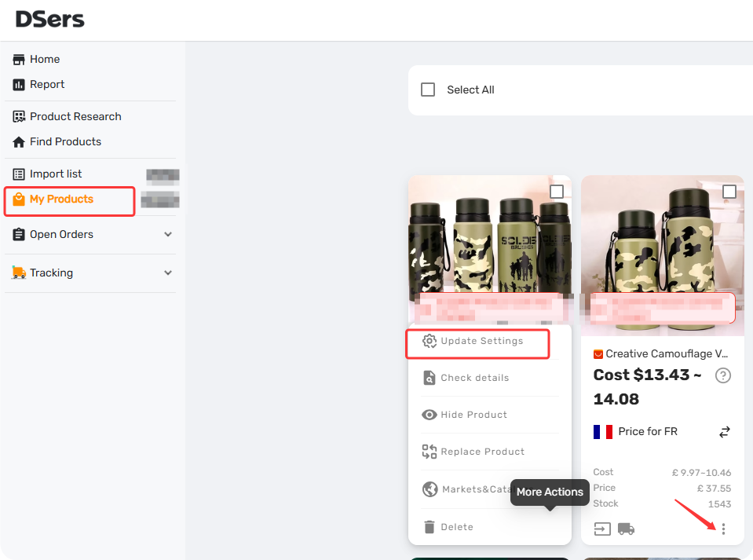Image resolution: width=753 pixels, height=560 pixels.
Task: Open the three-dot More Actions menu
Action: (723, 529)
